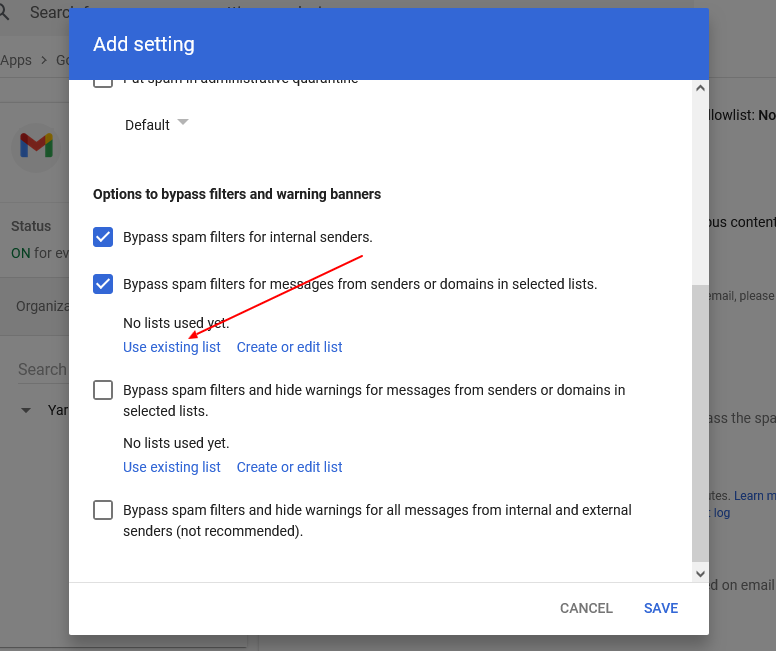The width and height of the screenshot is (776, 651).
Task: Click Use existing list under checked bypass option
Action: 172,347
